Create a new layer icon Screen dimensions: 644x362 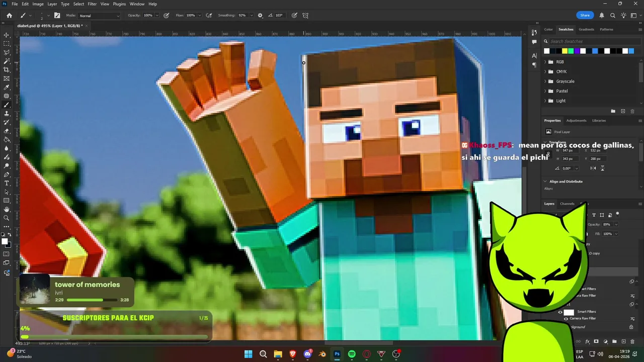(x=624, y=342)
